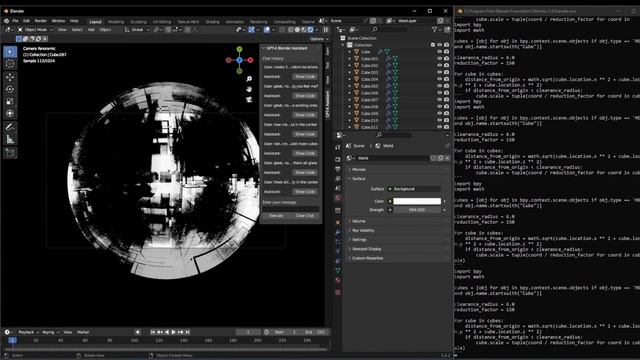Click the red X axis gizmo handle
Screen dimensions: 640x360
click(x=250, y=60)
